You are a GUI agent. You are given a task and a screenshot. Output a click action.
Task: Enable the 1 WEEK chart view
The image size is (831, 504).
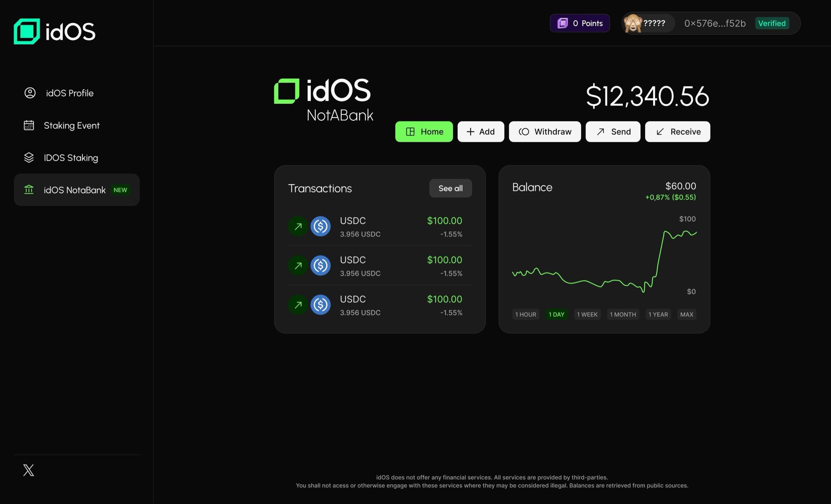[587, 314]
